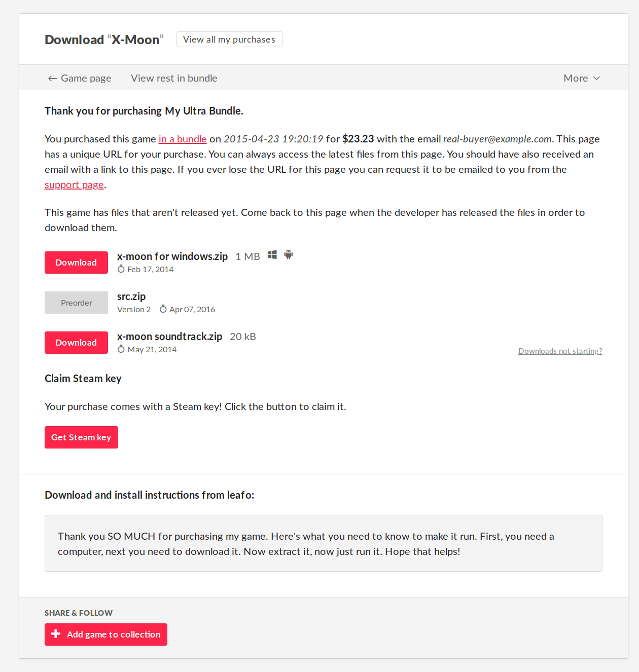639x672 pixels.
Task: Download the x-moon soundtrack.zip file
Action: click(x=76, y=343)
